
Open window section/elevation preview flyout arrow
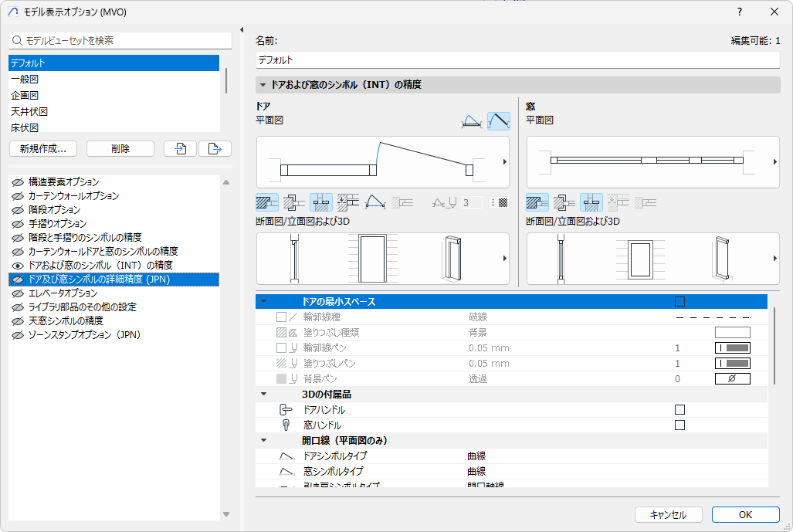pos(774,259)
